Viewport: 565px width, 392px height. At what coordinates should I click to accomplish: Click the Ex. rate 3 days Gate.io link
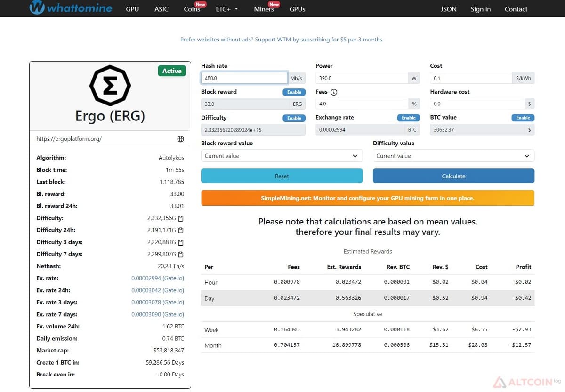pos(158,303)
